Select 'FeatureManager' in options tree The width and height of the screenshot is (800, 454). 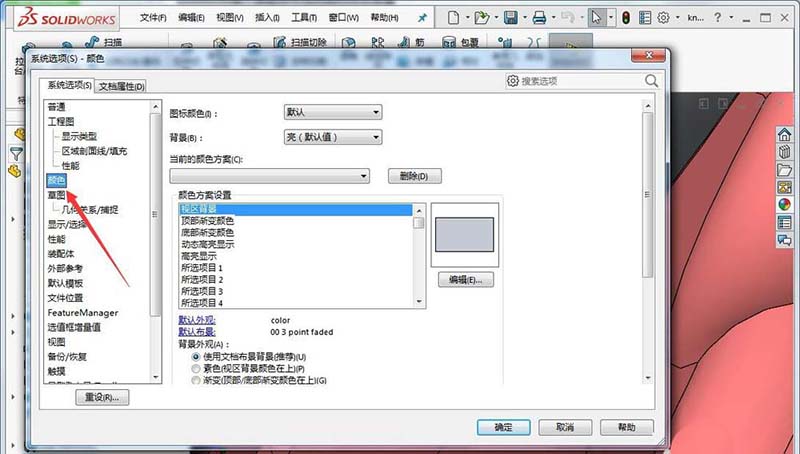83,313
